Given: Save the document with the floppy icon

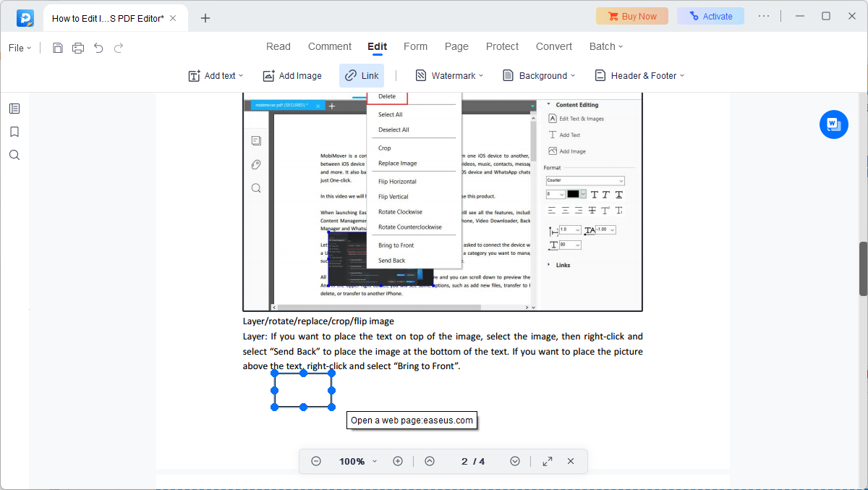Looking at the screenshot, I should click(x=58, y=48).
